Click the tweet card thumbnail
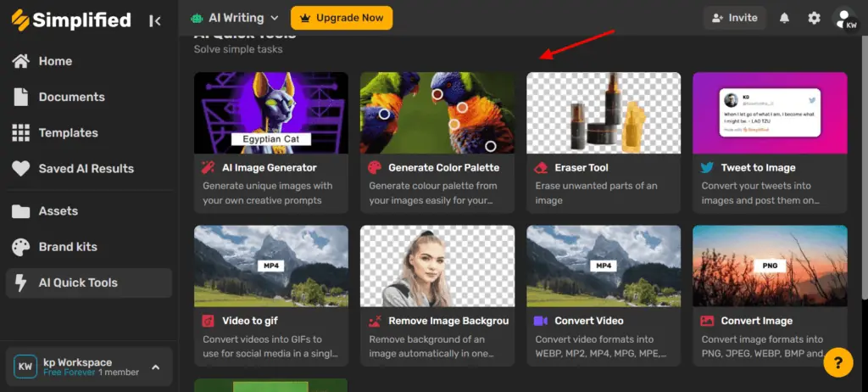 [x=770, y=113]
